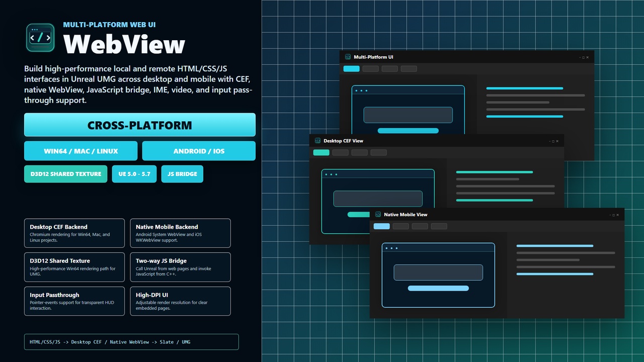This screenshot has width=644, height=362.
Task: Click the D3D12 SHARED TEXTURE badge
Action: point(66,174)
